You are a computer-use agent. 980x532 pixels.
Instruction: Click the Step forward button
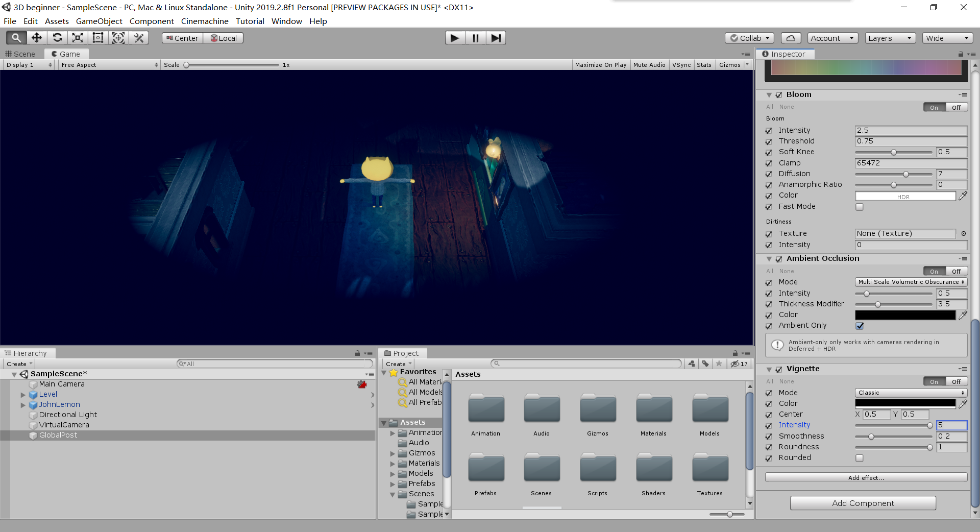point(496,38)
